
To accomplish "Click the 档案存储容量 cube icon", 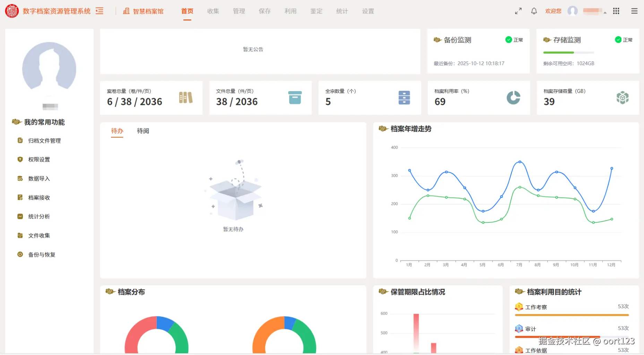I will 622,97.
